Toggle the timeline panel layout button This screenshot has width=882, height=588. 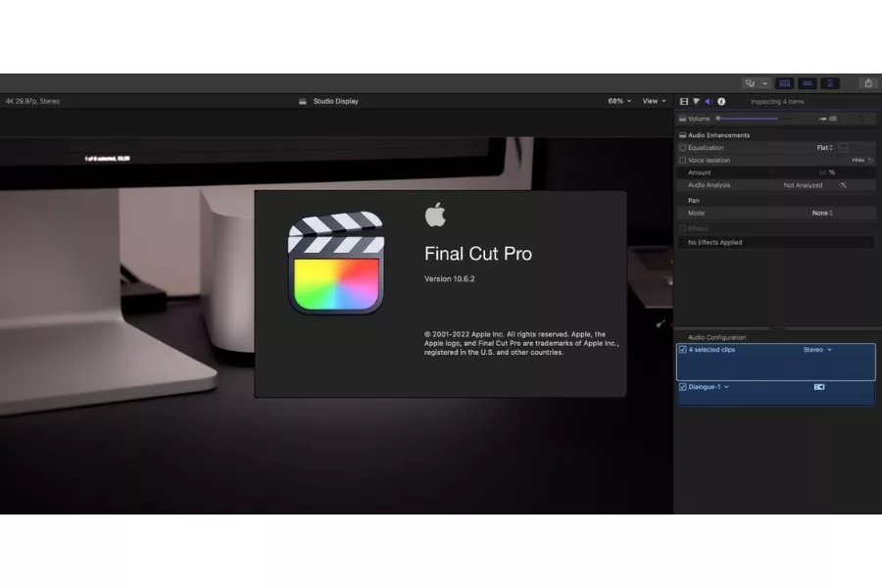coord(808,83)
